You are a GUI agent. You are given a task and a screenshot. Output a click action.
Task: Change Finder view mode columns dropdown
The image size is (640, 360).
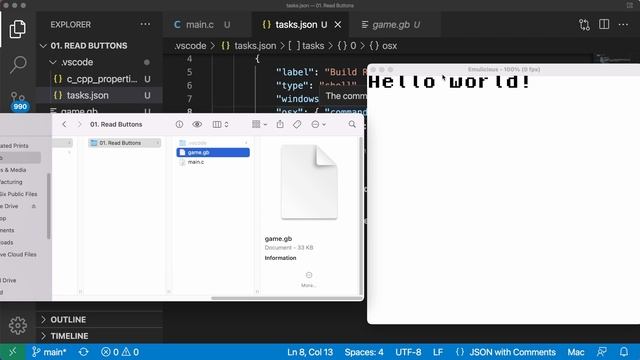220,124
